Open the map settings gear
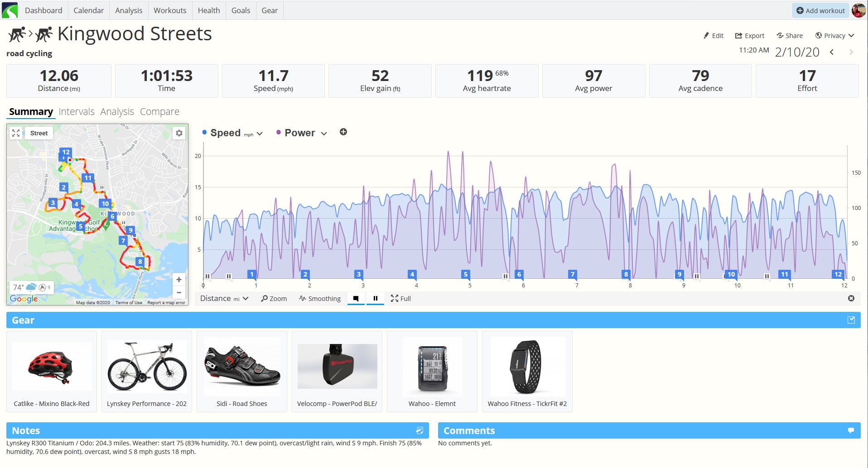The height and width of the screenshot is (468, 868). (x=179, y=133)
